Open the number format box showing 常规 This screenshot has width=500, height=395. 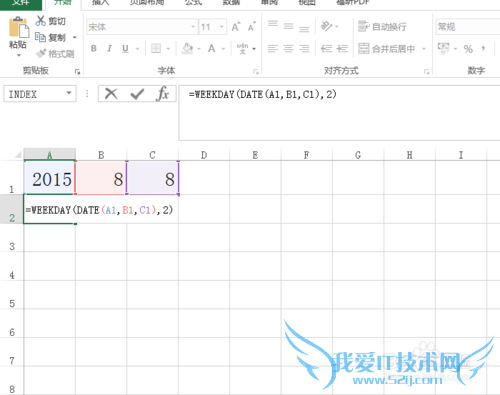(x=468, y=27)
